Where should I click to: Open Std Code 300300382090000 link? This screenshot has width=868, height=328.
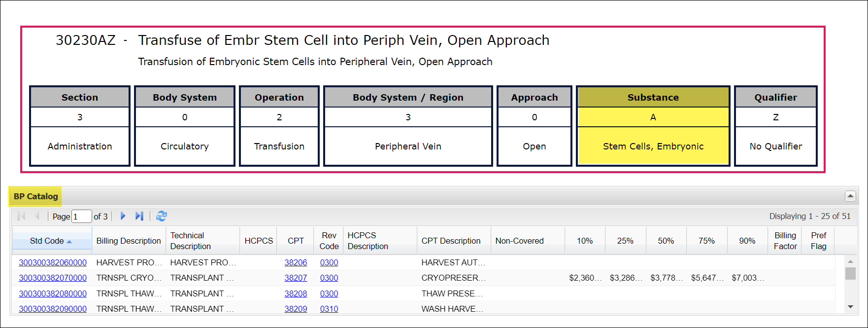pos(53,309)
